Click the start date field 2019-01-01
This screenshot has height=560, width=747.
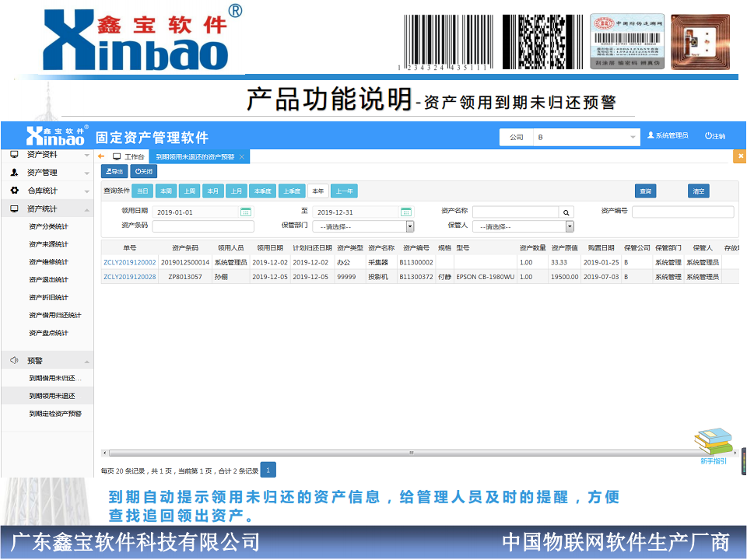tap(195, 212)
